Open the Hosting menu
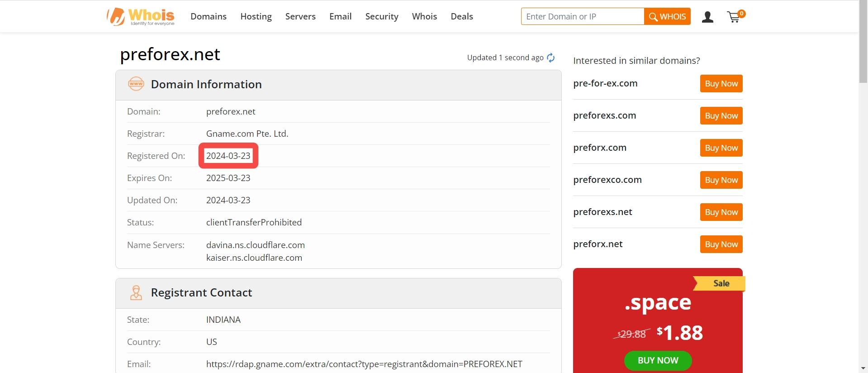Screen dimensions: 868x373 [x=256, y=16]
